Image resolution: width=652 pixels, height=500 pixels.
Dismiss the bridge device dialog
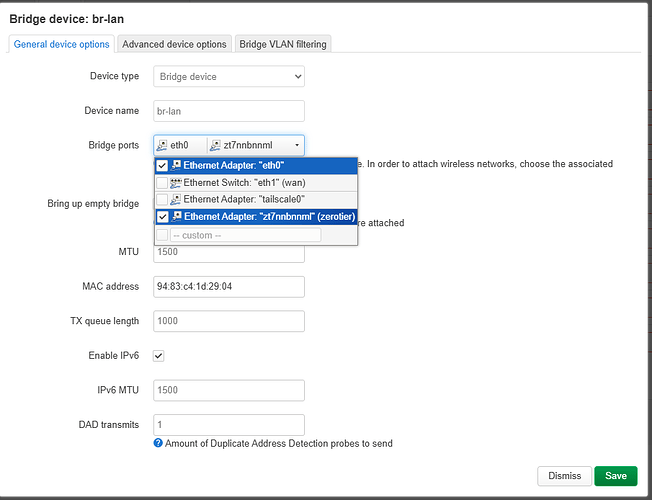[563, 476]
